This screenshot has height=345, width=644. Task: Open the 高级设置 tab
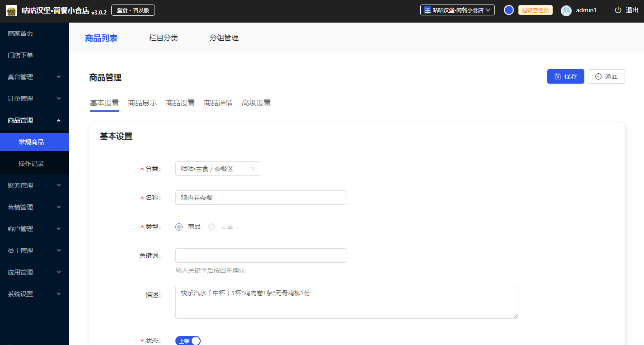click(x=256, y=103)
